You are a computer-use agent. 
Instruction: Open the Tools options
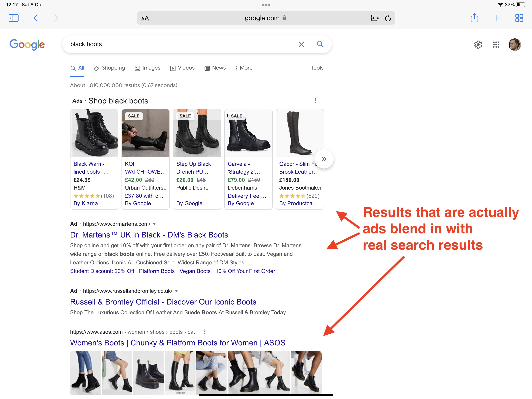317,68
